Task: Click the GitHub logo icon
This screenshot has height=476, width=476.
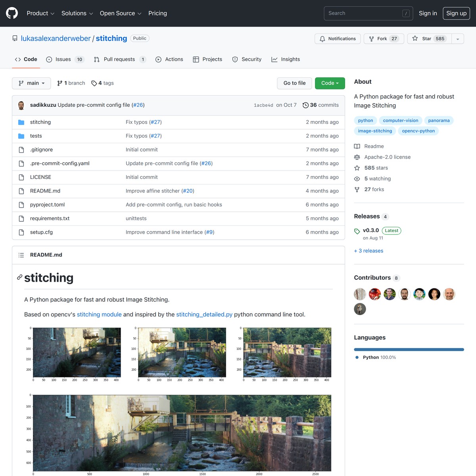Action: 12,13
